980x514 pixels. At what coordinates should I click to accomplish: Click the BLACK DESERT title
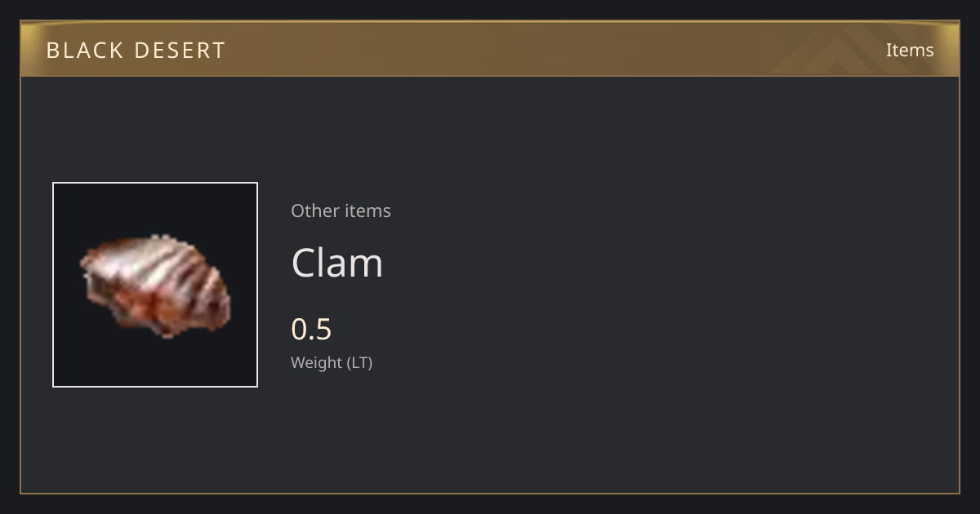pos(136,51)
